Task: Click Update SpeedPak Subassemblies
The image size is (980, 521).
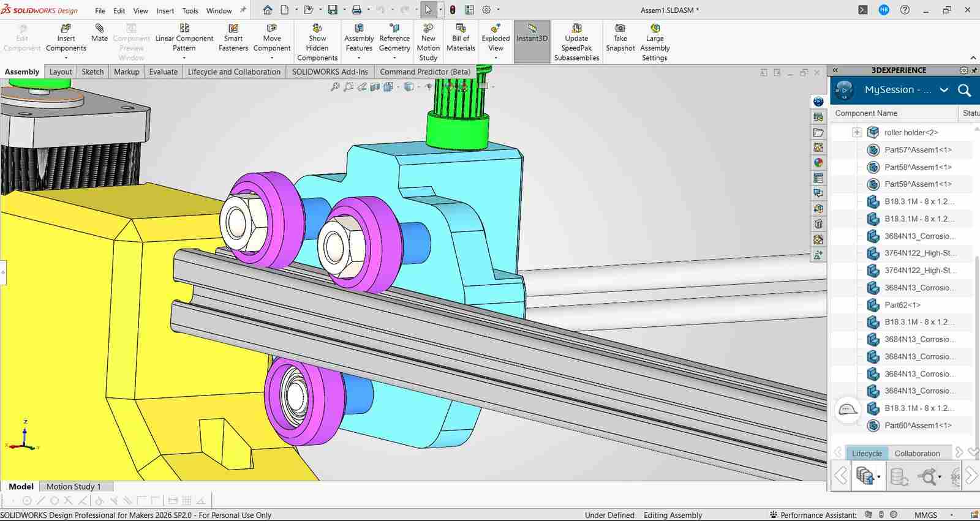Action: click(576, 42)
